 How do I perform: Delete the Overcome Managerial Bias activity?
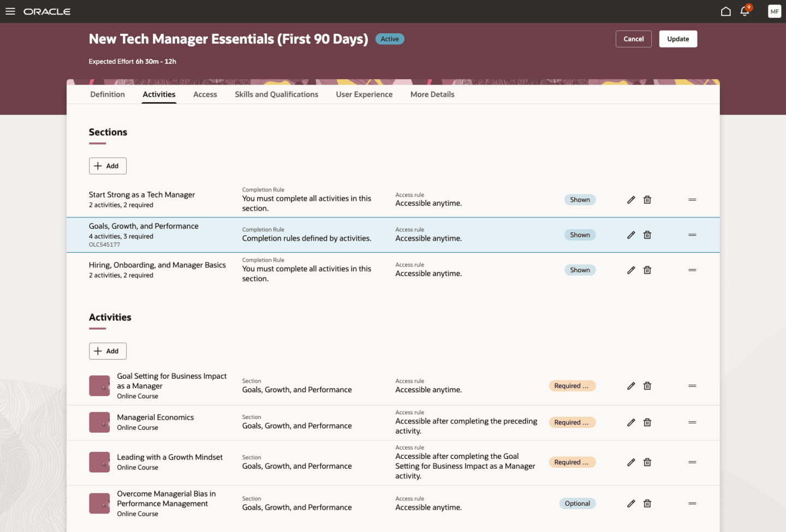coord(647,504)
